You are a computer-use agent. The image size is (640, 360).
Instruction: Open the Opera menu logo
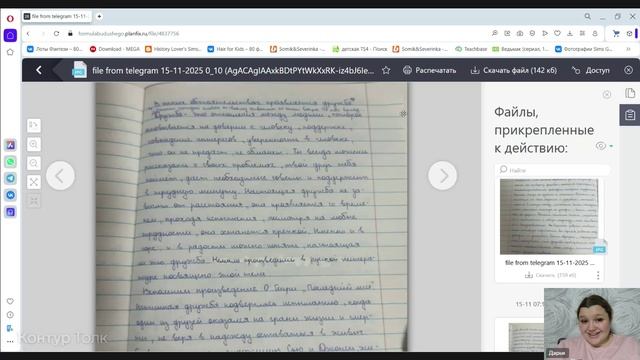pos(10,18)
